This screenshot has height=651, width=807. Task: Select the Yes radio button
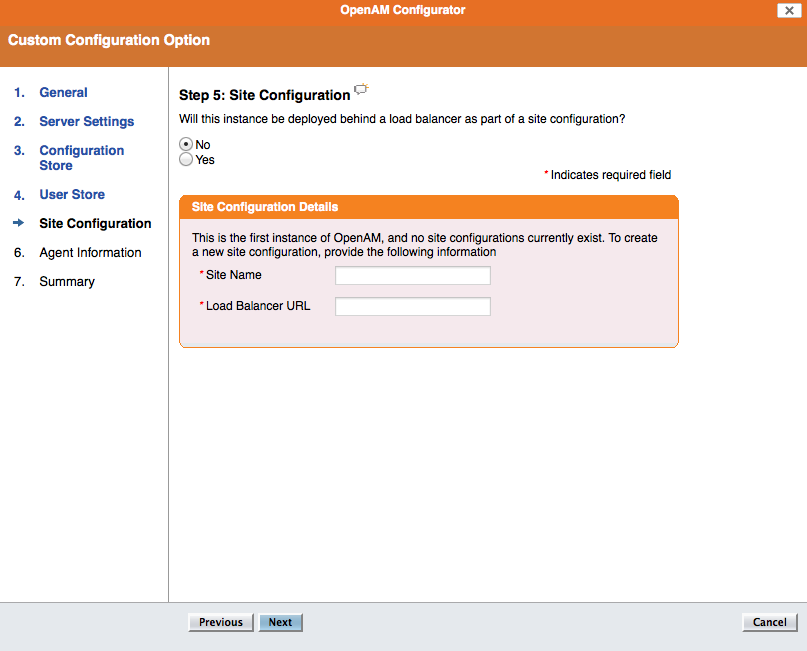pos(186,160)
